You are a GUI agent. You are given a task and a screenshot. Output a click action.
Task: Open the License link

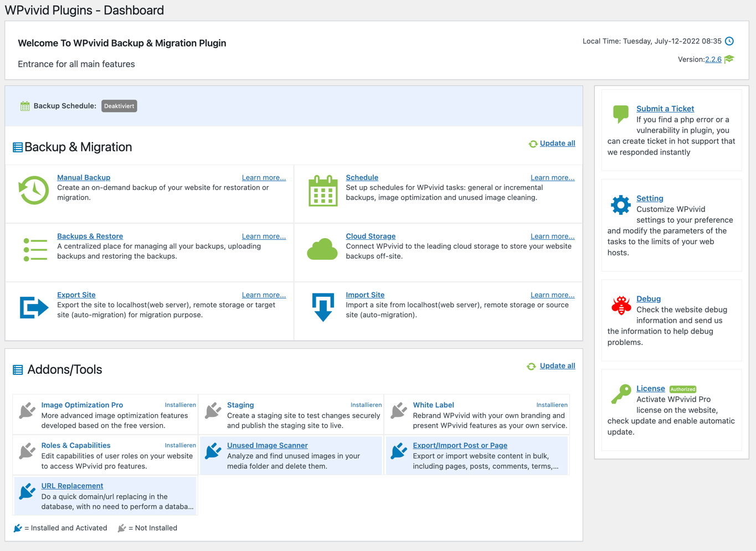click(x=650, y=388)
